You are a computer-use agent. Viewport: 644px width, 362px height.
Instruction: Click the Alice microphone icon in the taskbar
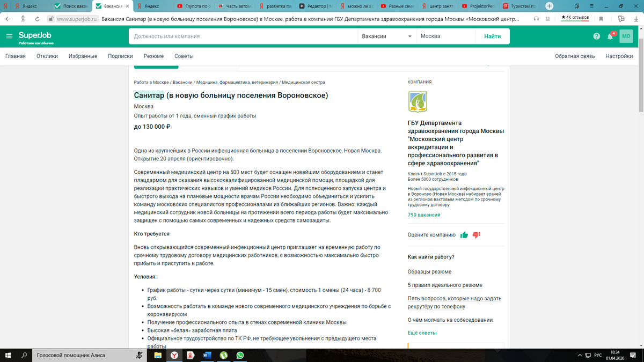[x=139, y=355]
